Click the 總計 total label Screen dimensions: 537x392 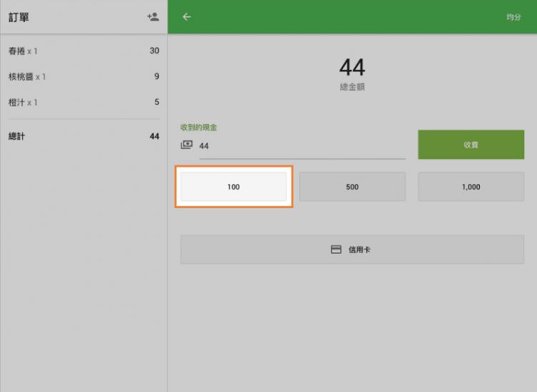click(x=16, y=136)
